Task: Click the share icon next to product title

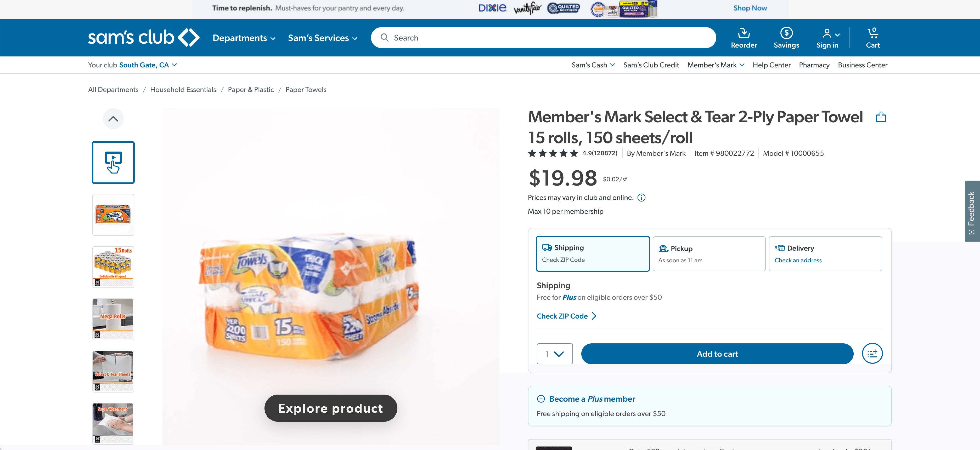Action: 881,117
